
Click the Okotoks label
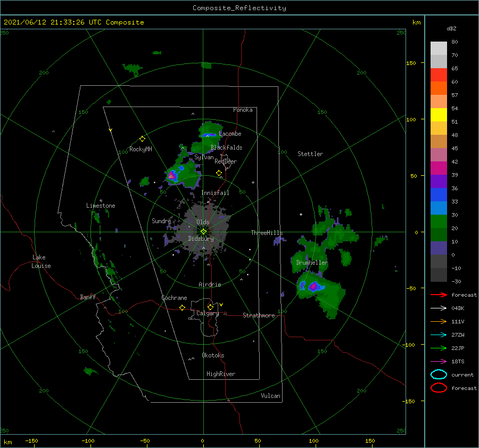pyautogui.click(x=213, y=355)
